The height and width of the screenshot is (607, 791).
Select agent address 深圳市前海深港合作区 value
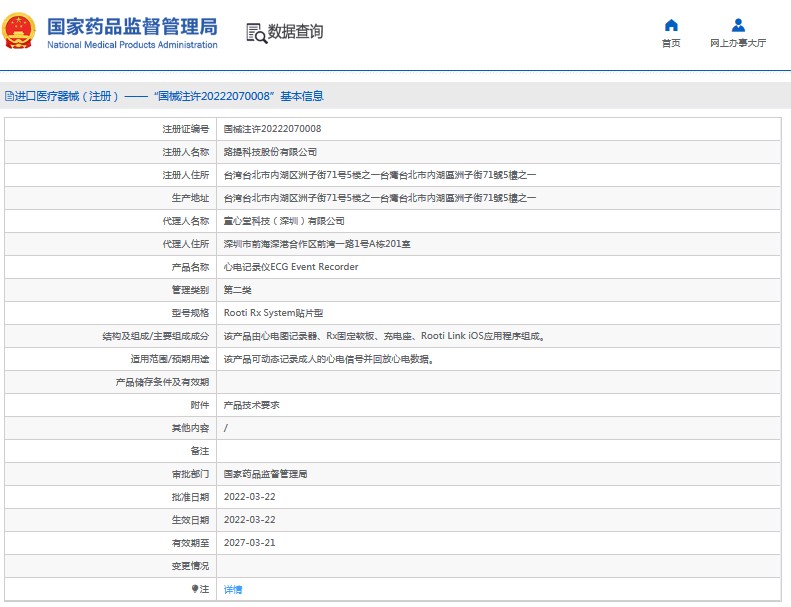point(317,244)
